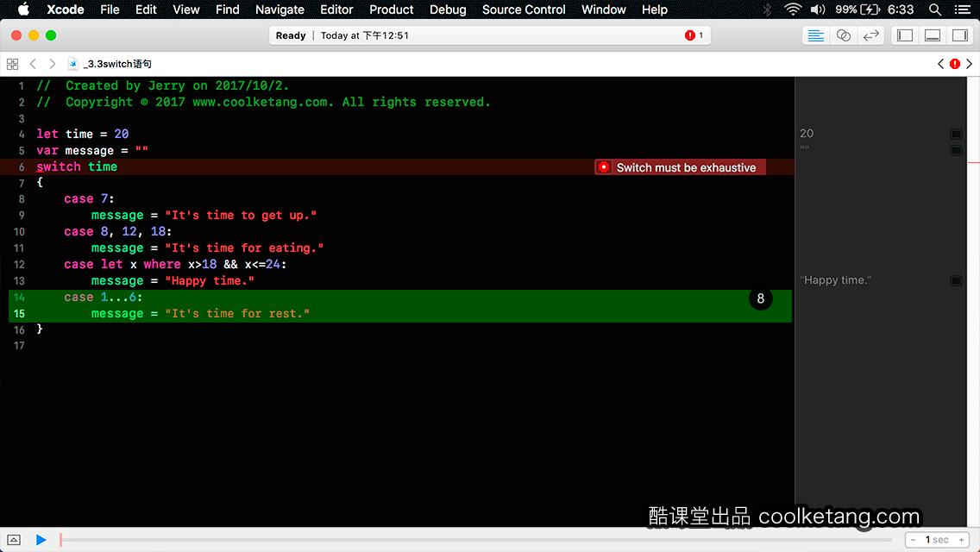980x552 pixels.
Task: Show the Standard editor
Action: pyautogui.click(x=815, y=35)
